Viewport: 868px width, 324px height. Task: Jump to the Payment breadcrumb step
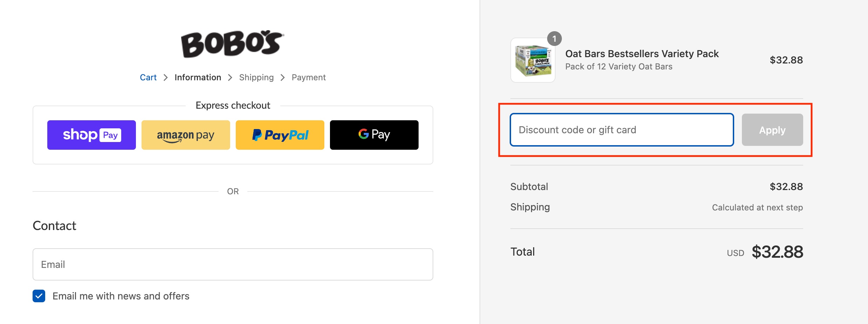point(309,77)
